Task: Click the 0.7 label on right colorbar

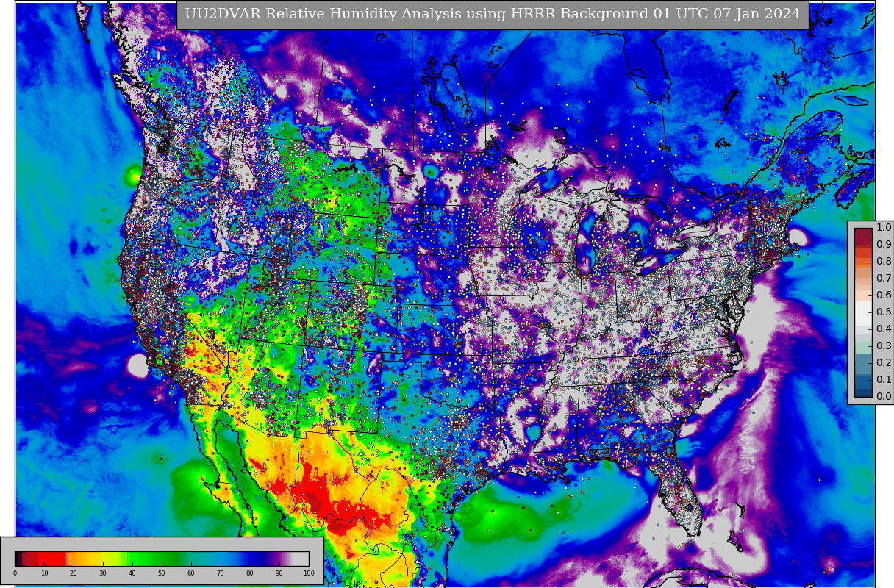Action: pos(884,279)
